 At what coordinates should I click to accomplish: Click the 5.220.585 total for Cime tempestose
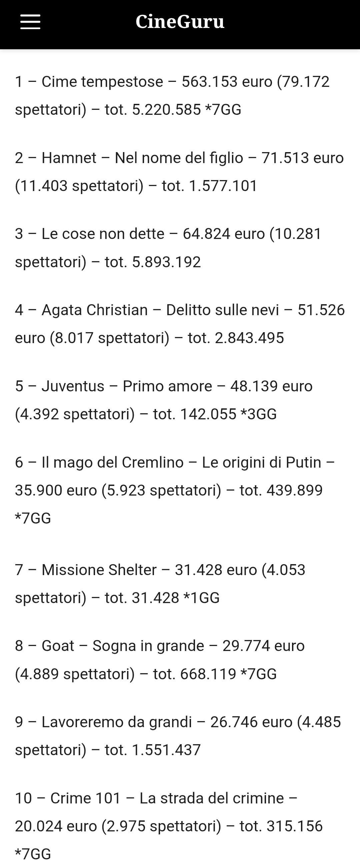click(166, 110)
